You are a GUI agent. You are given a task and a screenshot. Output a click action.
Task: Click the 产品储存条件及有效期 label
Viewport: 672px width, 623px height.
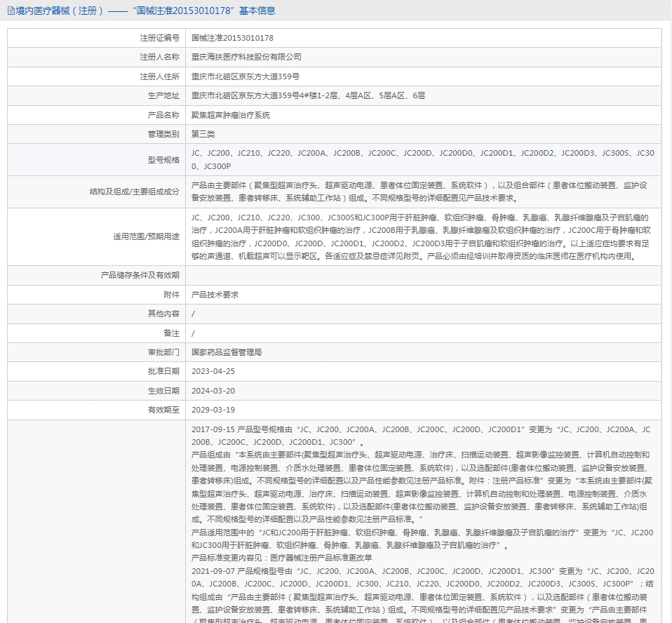pyautogui.click(x=140, y=275)
